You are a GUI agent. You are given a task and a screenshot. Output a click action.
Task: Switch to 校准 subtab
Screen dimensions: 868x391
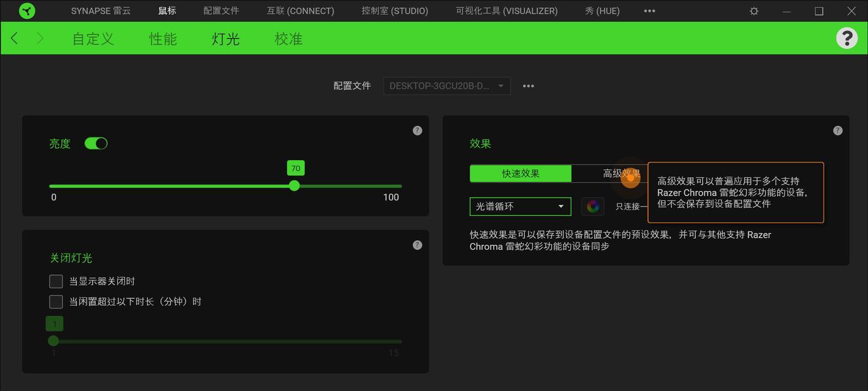pos(289,39)
